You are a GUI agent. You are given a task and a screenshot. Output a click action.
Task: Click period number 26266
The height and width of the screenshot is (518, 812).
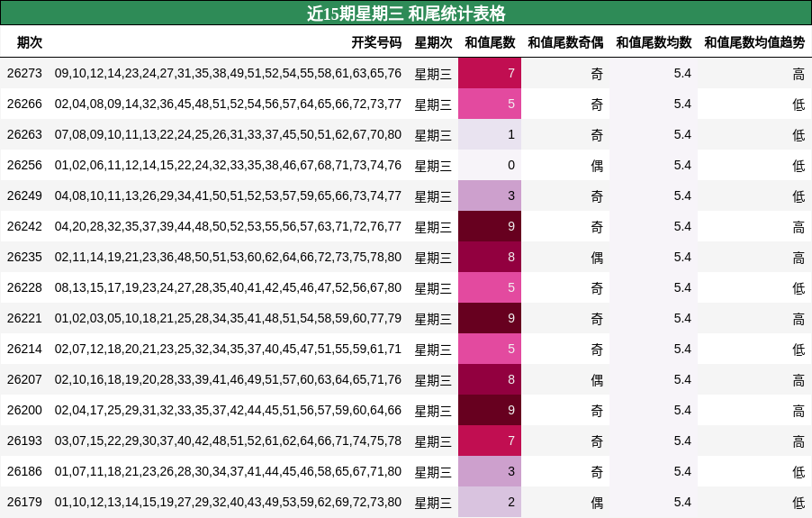coord(24,105)
